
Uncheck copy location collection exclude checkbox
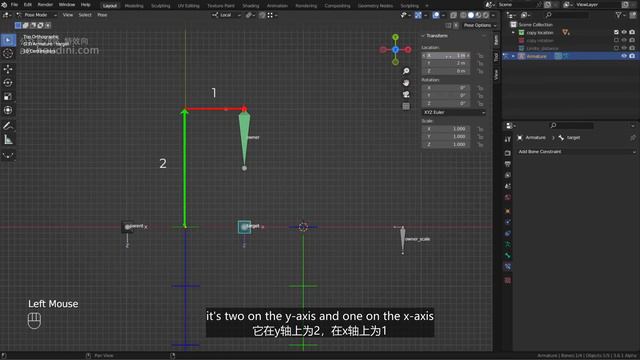[616, 32]
